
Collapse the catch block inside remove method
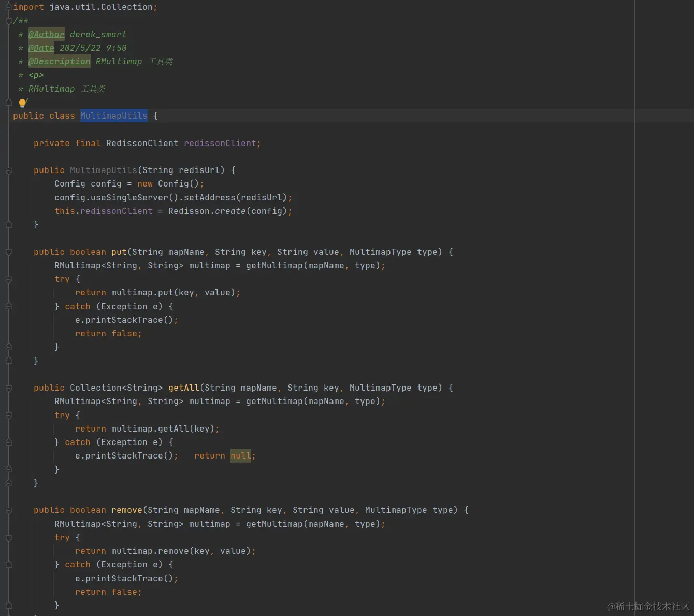pos(8,565)
